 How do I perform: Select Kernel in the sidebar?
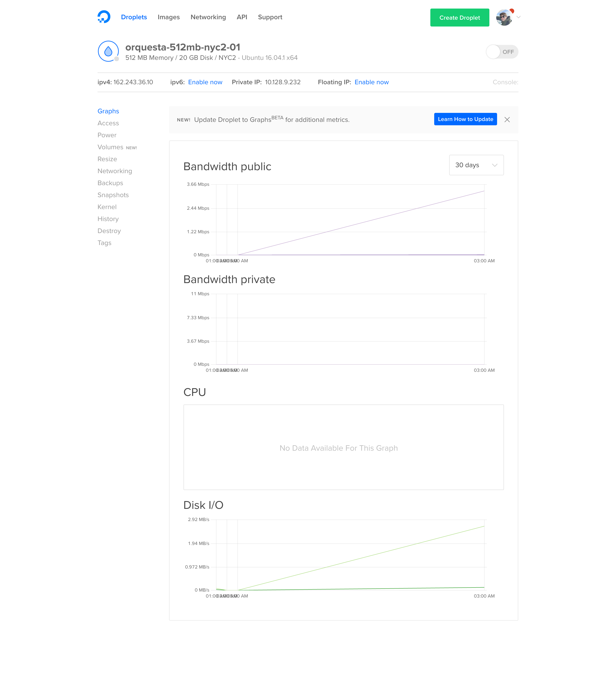pyautogui.click(x=107, y=207)
